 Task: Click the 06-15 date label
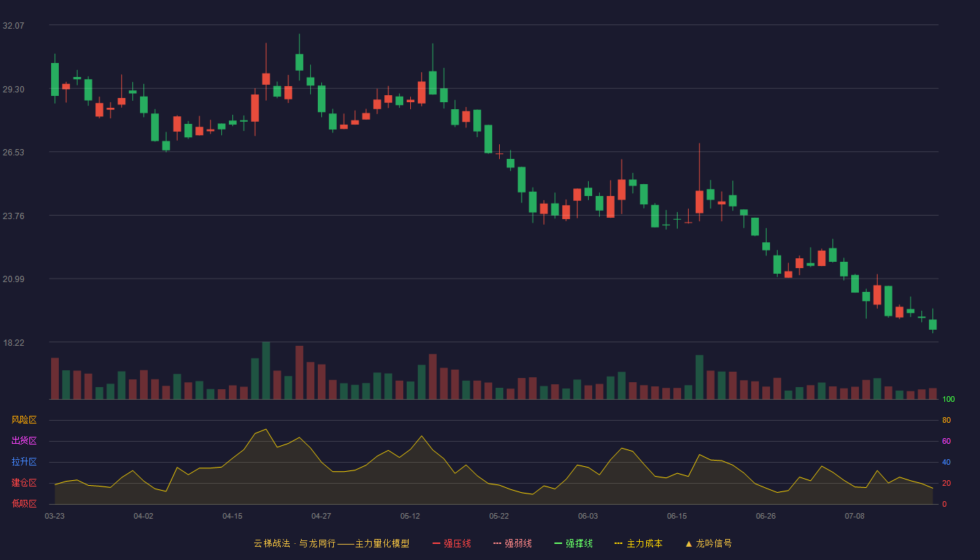[x=677, y=516]
